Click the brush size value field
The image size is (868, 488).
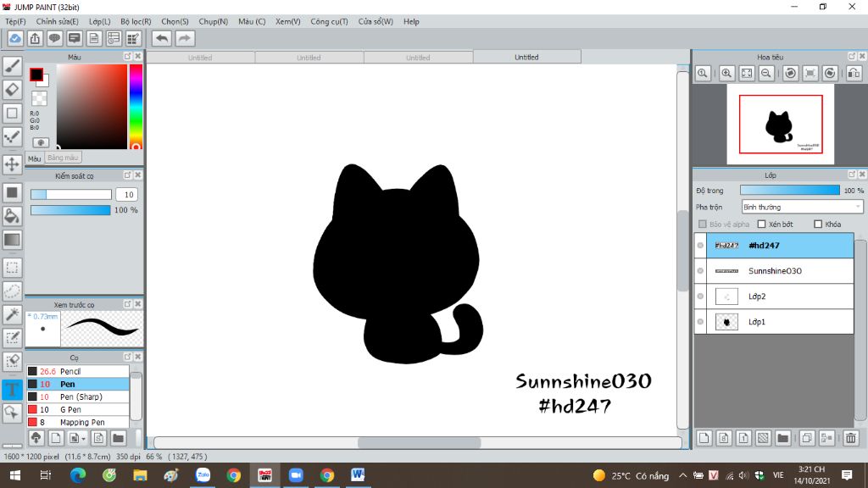pyautogui.click(x=128, y=195)
